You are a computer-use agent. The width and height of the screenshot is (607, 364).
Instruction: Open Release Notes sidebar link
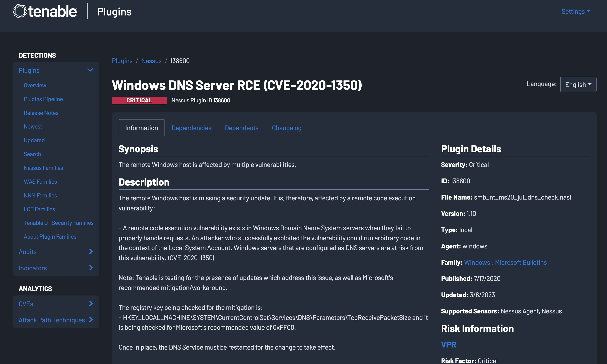pos(41,113)
